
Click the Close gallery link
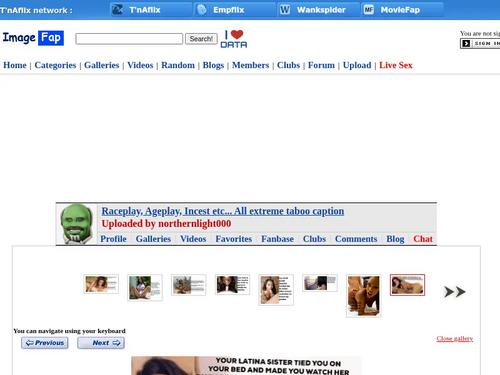455,339
